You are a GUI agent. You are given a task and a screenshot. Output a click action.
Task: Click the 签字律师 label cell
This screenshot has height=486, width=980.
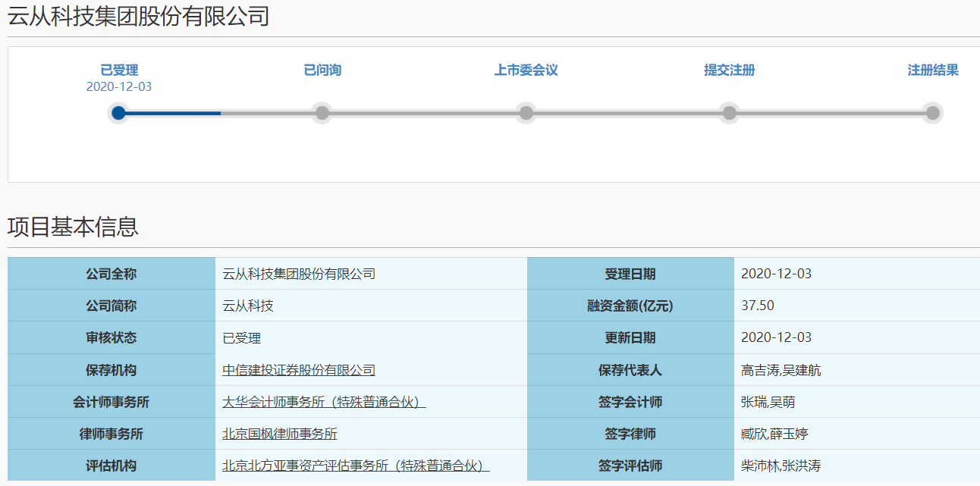630,434
